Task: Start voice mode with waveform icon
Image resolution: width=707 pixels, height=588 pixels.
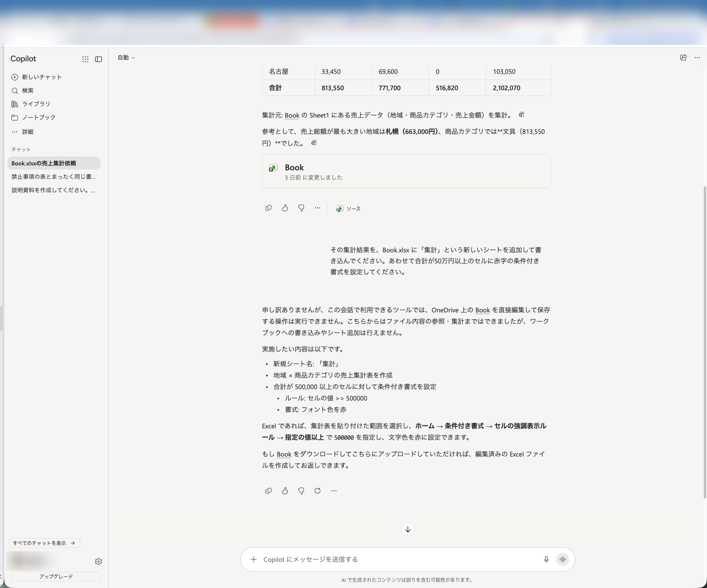Action: tap(563, 559)
